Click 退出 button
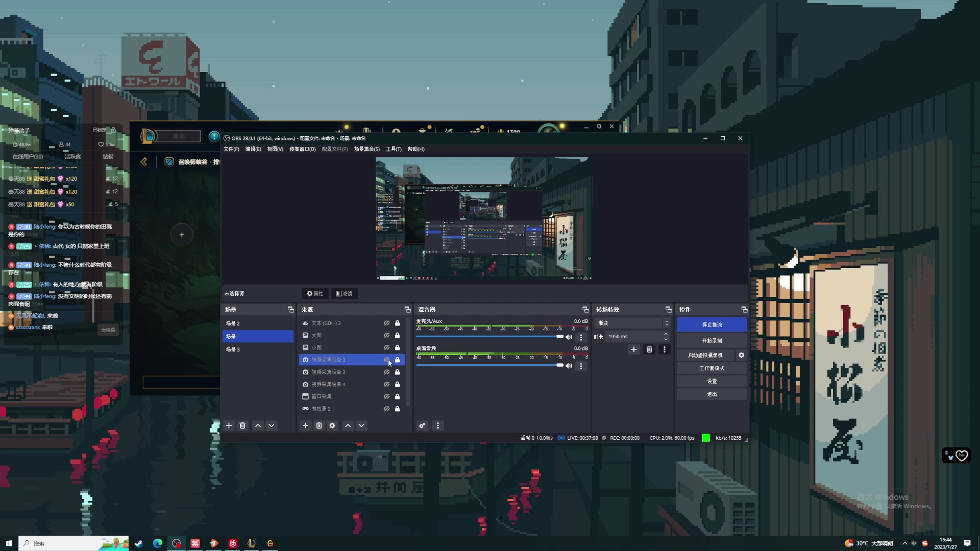The height and width of the screenshot is (551, 980). point(712,394)
